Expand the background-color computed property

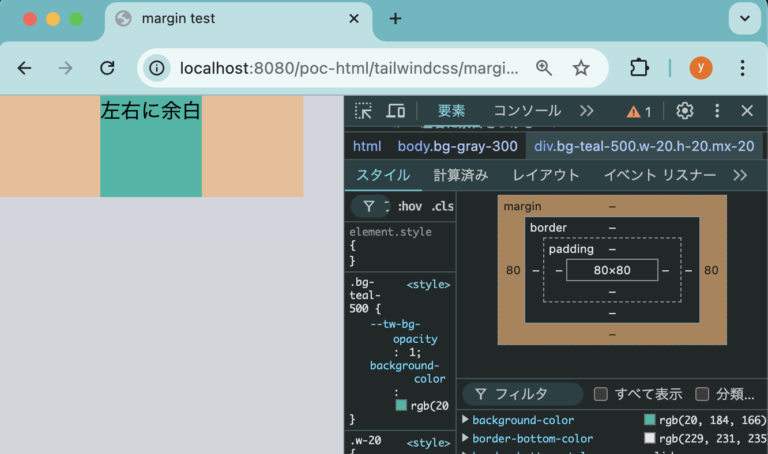(x=465, y=420)
